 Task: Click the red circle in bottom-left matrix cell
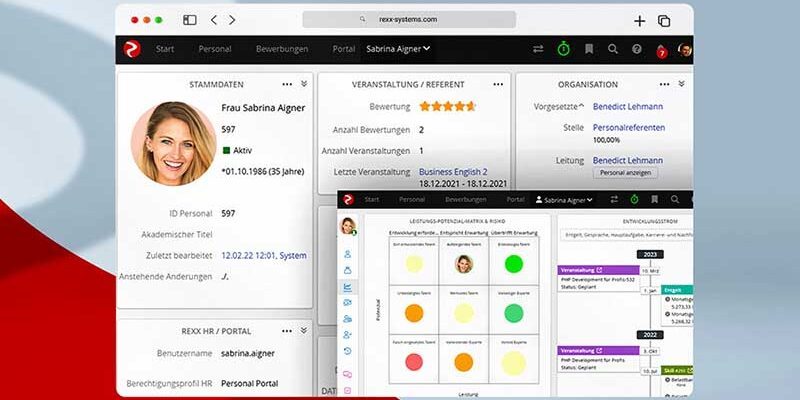coord(414,362)
